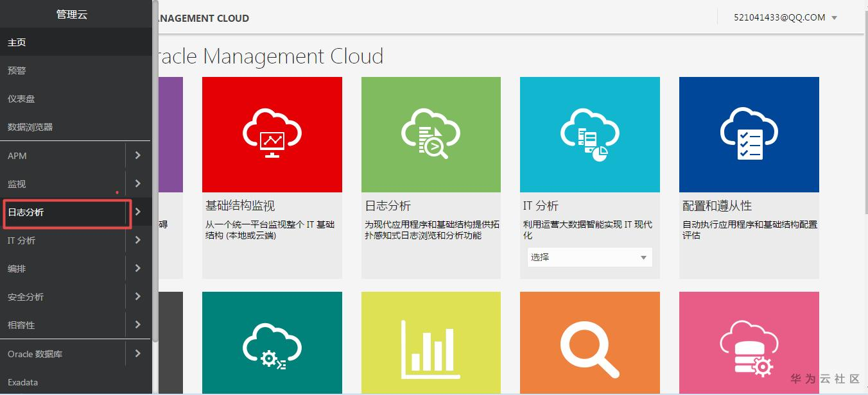Expand the 相容性 submenu arrow

(138, 324)
